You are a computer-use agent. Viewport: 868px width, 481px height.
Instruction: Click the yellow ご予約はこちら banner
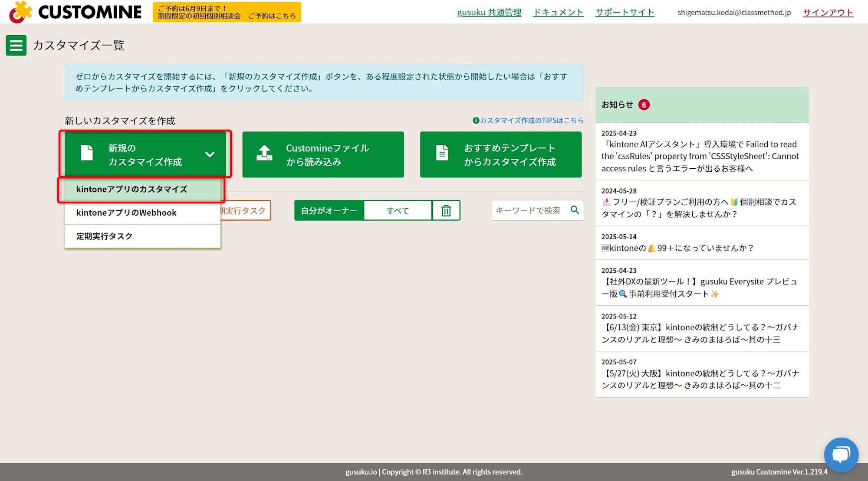tap(227, 12)
